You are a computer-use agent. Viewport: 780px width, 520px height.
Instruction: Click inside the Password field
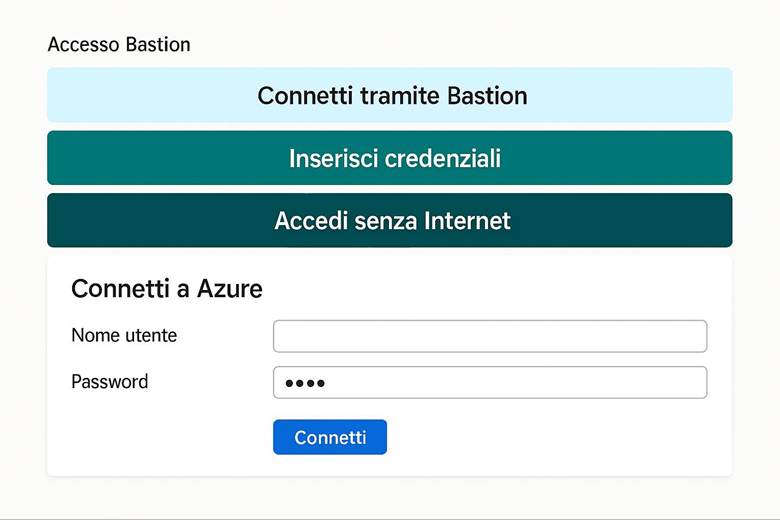[x=489, y=383]
